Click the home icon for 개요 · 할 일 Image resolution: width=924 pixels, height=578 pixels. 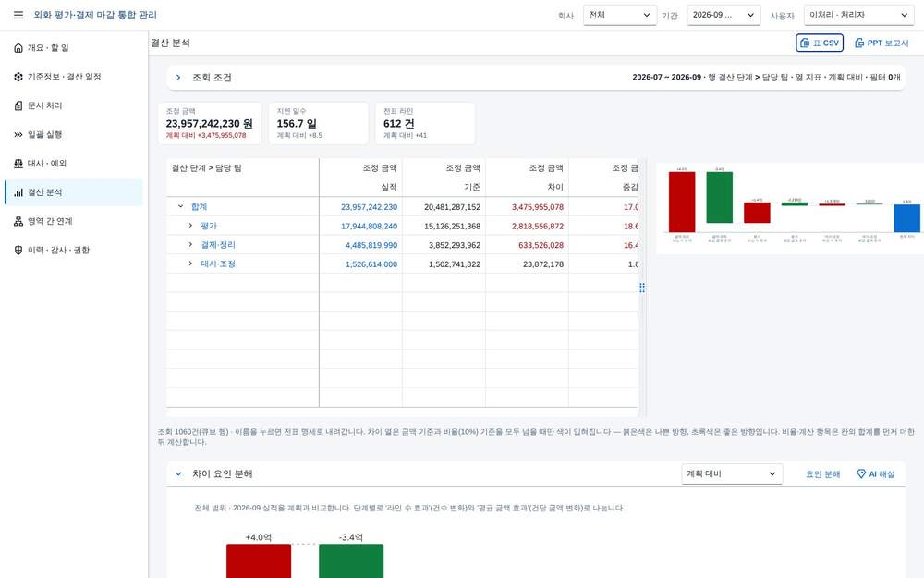click(x=18, y=48)
